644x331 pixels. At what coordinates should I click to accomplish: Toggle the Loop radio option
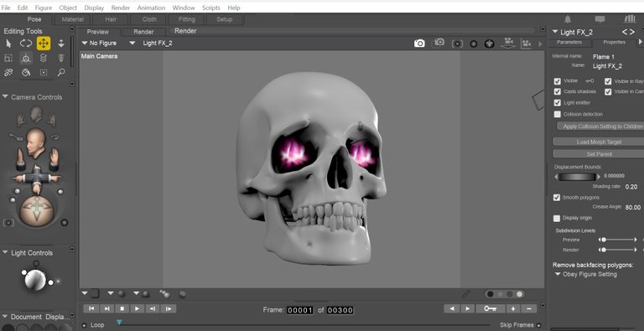(84, 325)
